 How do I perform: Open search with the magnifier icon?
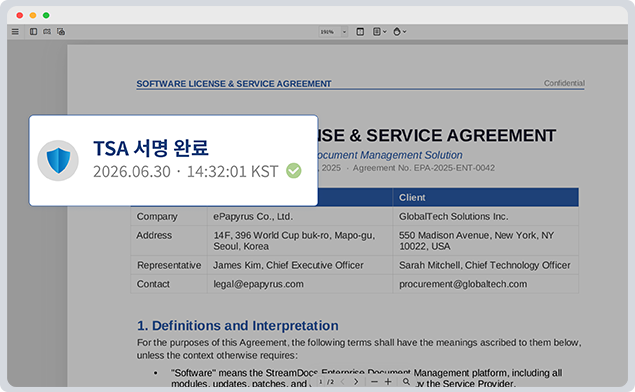click(x=406, y=381)
